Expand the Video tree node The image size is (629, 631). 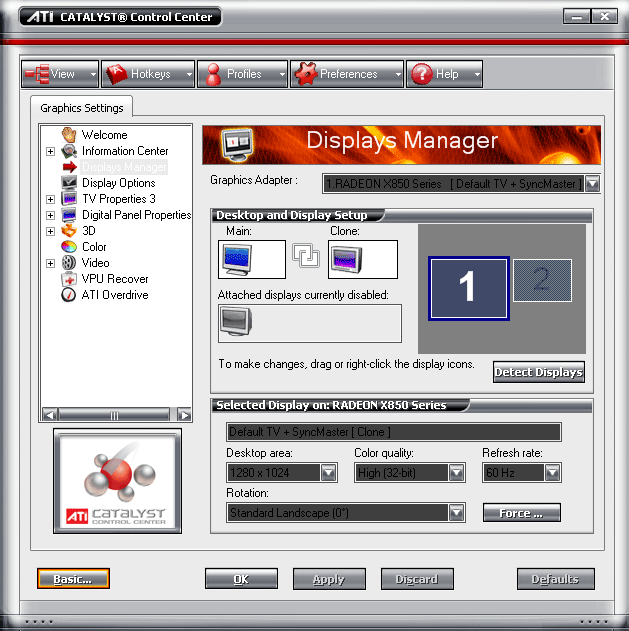click(x=50, y=263)
